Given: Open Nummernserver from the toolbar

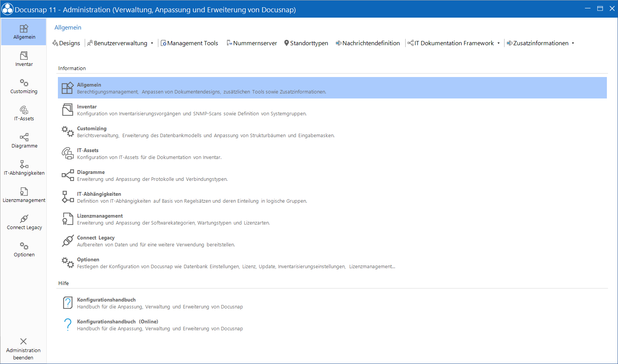Looking at the screenshot, I should click(x=252, y=43).
